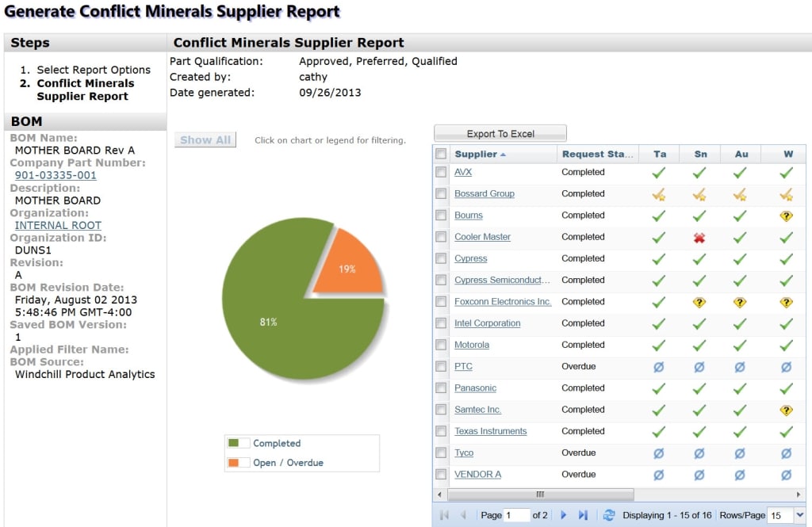Click the red X Sn status for Cooler Master
Viewport: 812px width, 527px height.
(699, 238)
